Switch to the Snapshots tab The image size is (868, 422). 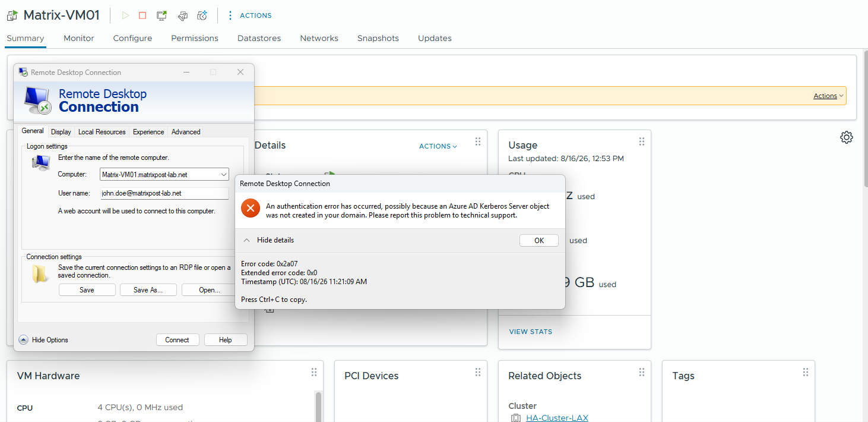coord(378,38)
